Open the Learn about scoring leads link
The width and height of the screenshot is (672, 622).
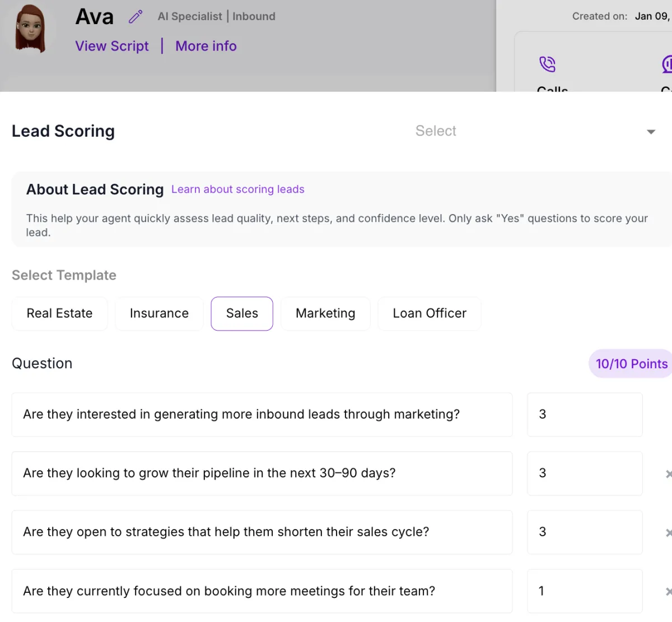(237, 189)
